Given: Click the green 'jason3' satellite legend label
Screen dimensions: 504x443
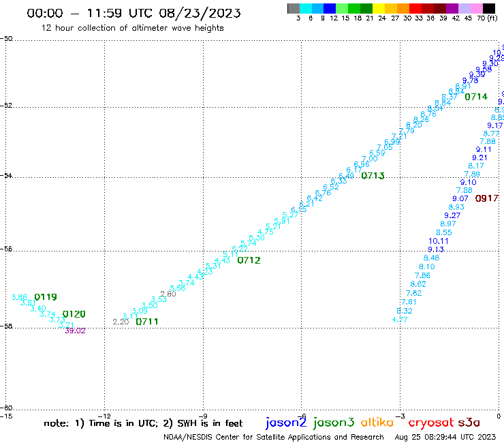Looking at the screenshot, I should [334, 423].
